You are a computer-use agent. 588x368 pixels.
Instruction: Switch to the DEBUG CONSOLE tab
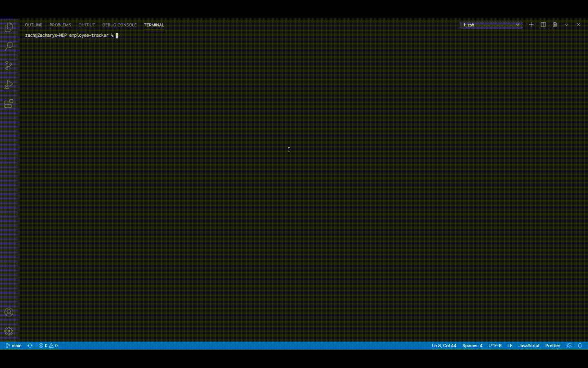(119, 25)
